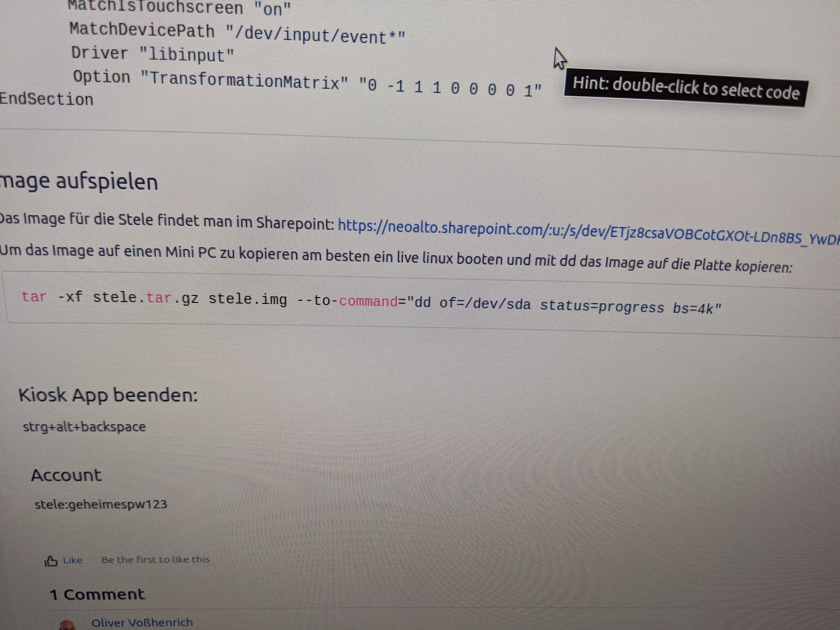The image size is (840, 630).
Task: Click the Account heading
Action: click(x=66, y=475)
